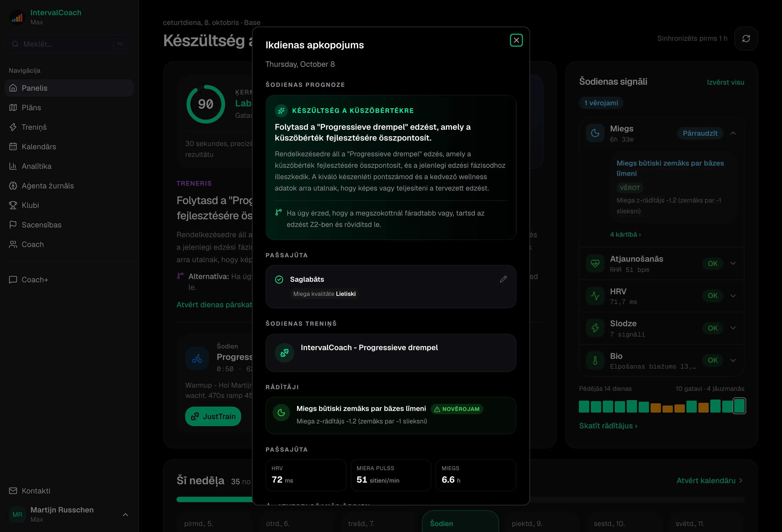The width and height of the screenshot is (782, 532).
Task: Close the Ikdienas apkopojums dialog
Action: [x=516, y=40]
